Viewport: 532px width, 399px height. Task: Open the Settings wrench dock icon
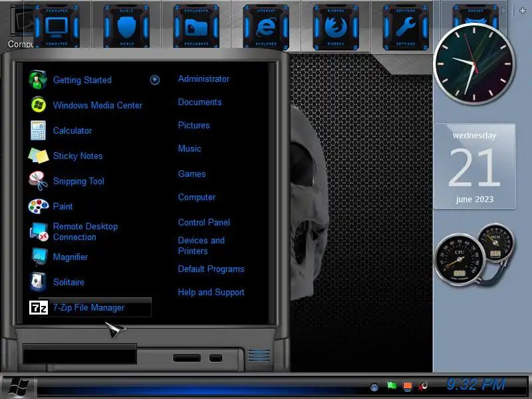pyautogui.click(x=406, y=27)
